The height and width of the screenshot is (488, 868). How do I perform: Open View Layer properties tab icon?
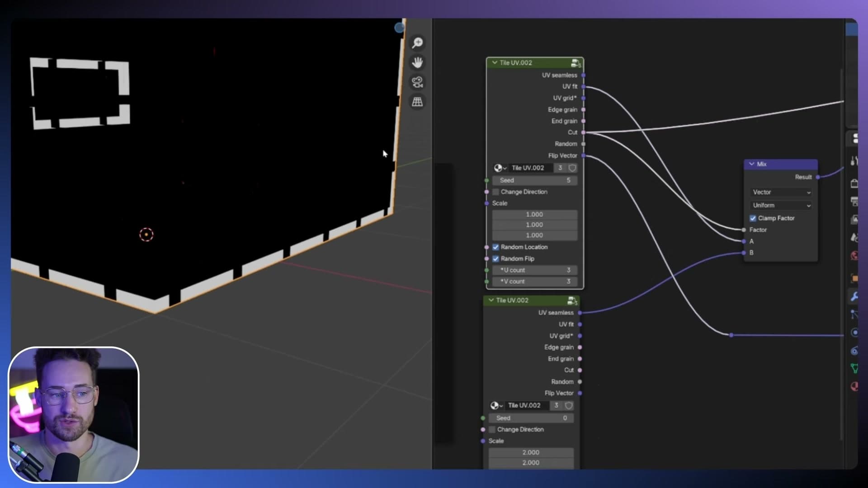click(854, 220)
